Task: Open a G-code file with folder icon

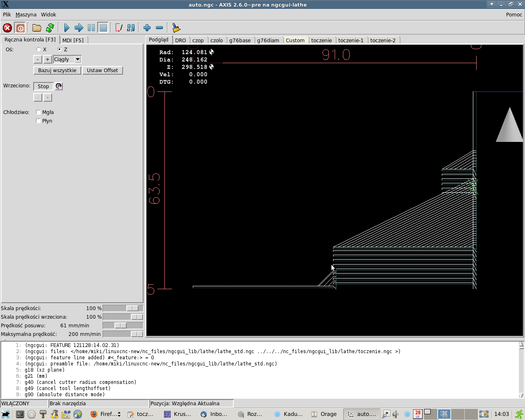Action: [x=37, y=28]
